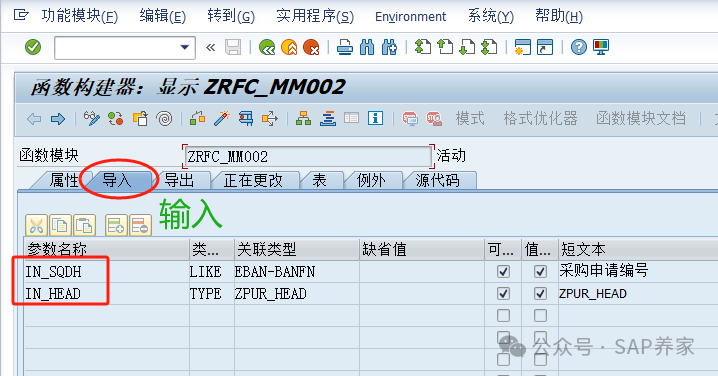Collapse command field with the « arrow
The height and width of the screenshot is (376, 718).
[210, 47]
